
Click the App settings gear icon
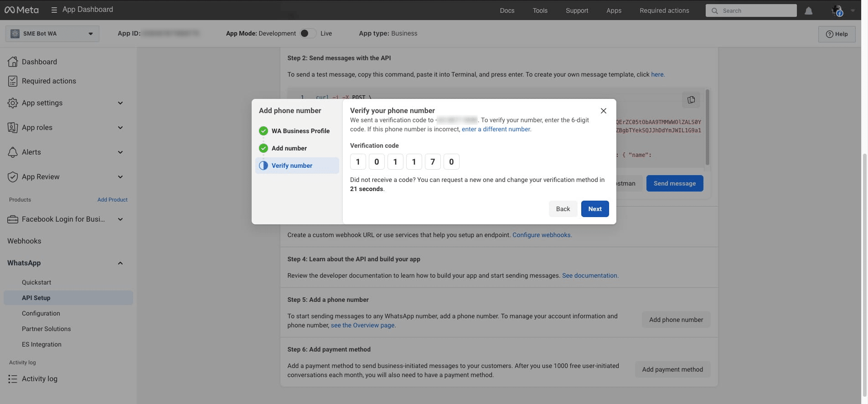pyautogui.click(x=13, y=103)
